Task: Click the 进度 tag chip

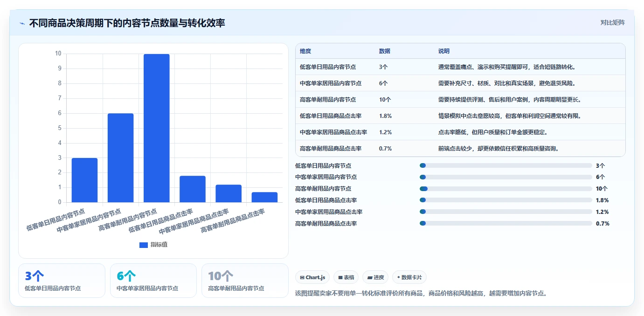Action: [x=375, y=277]
